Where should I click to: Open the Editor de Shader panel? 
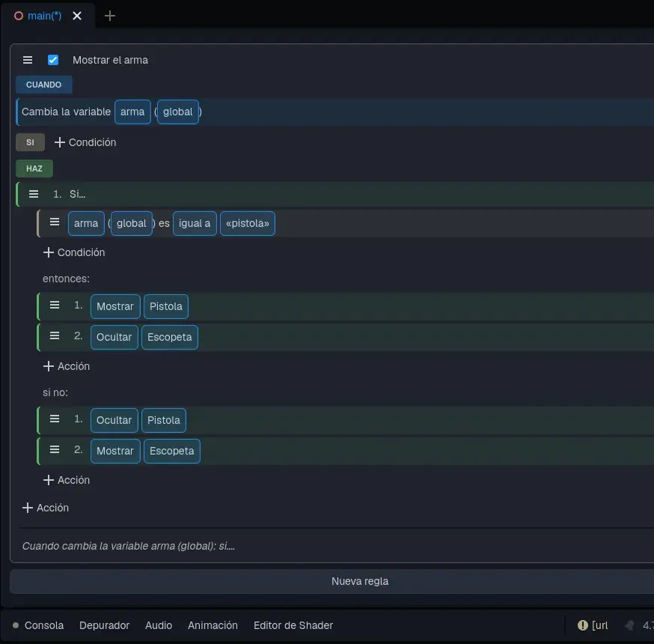pyautogui.click(x=293, y=625)
